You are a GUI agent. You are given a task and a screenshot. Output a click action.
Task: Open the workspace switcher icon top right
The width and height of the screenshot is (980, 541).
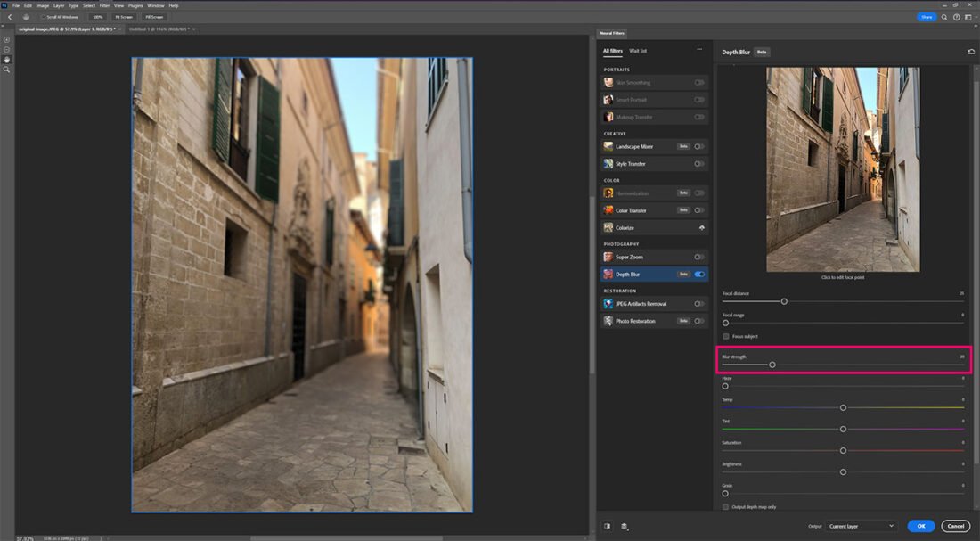pos(968,18)
